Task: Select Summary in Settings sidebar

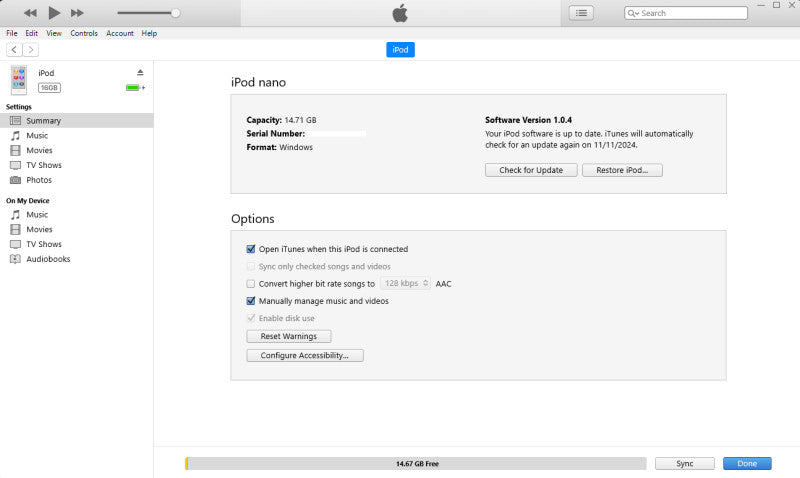Action: (77, 120)
